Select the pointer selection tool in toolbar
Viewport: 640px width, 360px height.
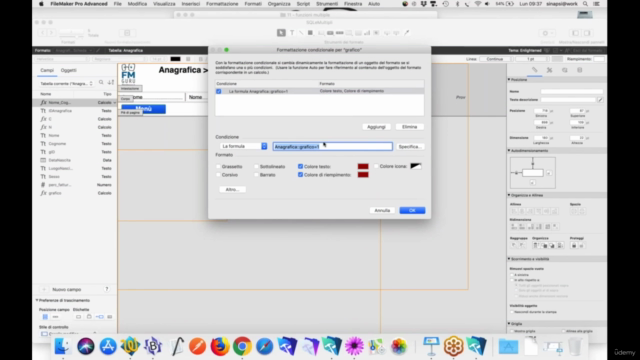click(281, 33)
